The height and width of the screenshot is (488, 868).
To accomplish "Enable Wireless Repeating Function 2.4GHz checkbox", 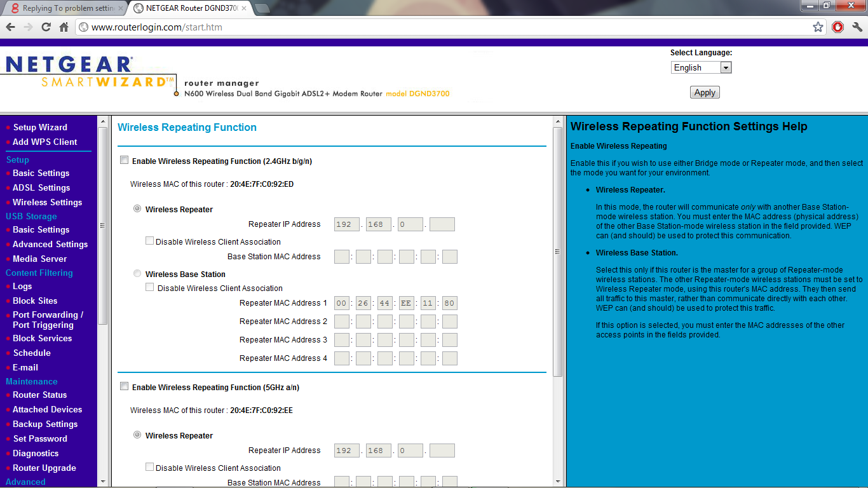I will click(x=125, y=160).
